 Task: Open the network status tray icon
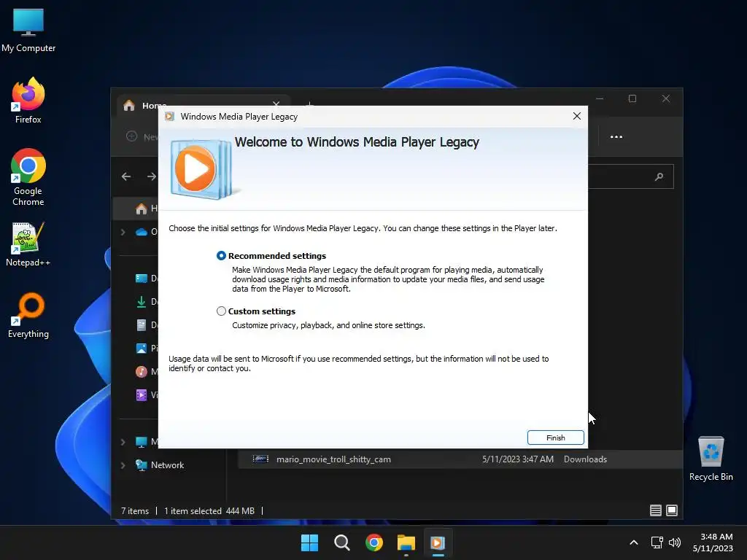click(657, 542)
